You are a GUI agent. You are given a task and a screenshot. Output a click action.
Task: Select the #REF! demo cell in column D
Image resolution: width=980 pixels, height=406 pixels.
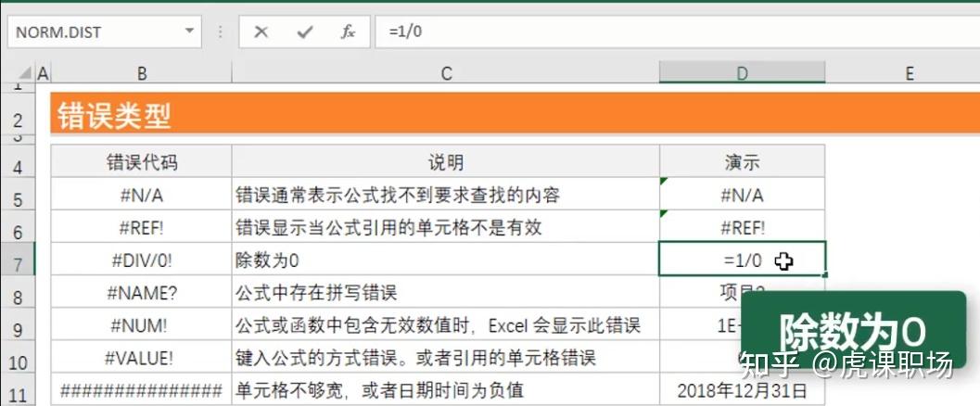coord(742,227)
